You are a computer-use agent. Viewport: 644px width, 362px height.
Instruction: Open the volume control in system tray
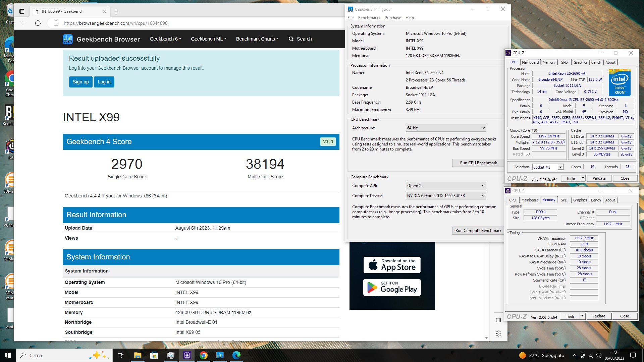tap(599, 355)
